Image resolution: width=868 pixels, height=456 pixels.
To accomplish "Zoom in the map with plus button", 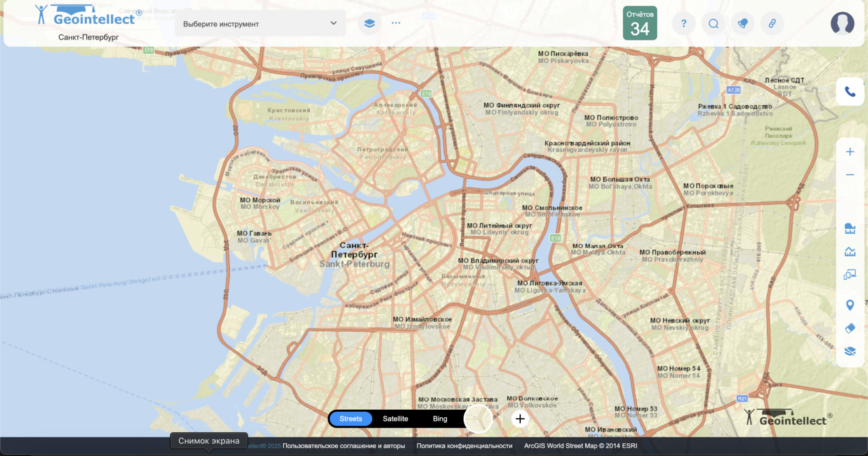I will coord(850,152).
